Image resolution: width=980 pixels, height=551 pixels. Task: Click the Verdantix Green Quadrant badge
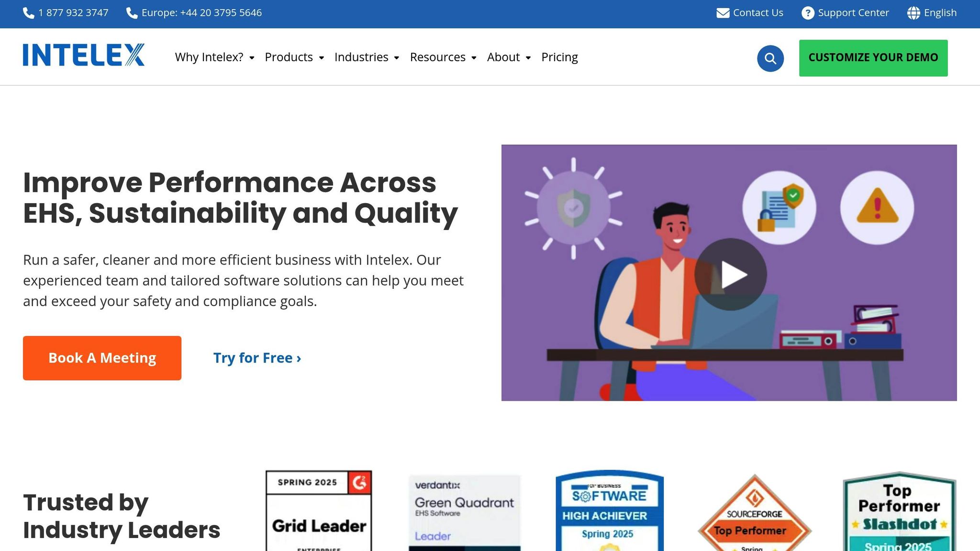[464, 513]
